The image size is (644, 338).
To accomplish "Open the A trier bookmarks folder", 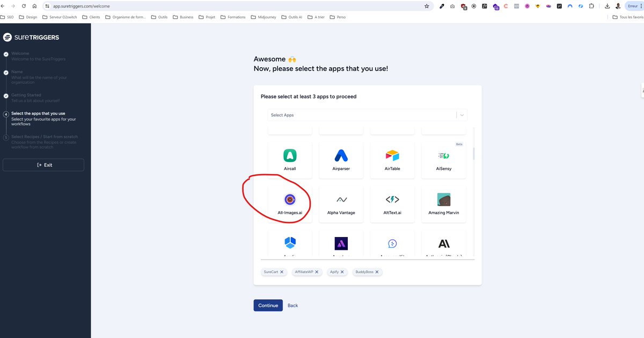I will pyautogui.click(x=316, y=17).
